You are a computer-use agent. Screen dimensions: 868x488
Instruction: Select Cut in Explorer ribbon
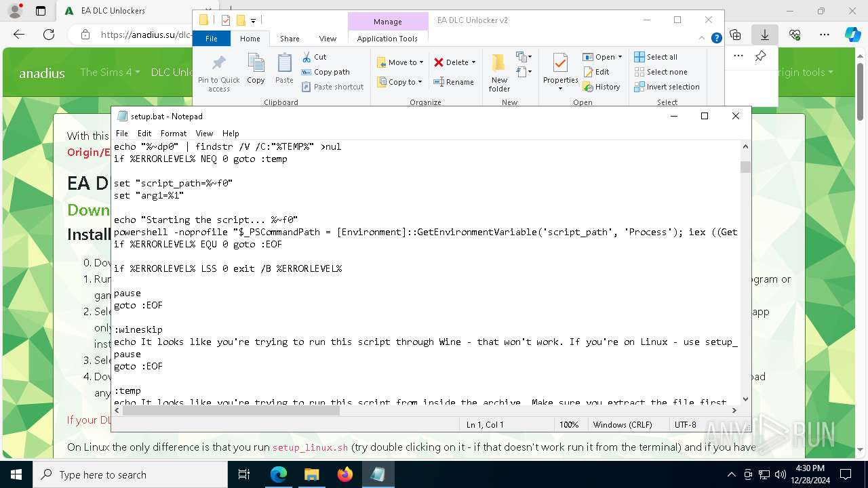pos(314,57)
